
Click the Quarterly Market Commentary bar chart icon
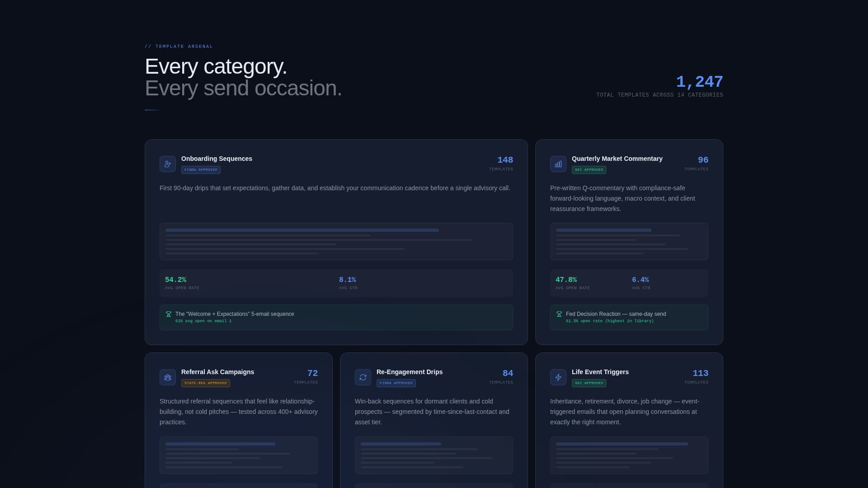pos(558,164)
